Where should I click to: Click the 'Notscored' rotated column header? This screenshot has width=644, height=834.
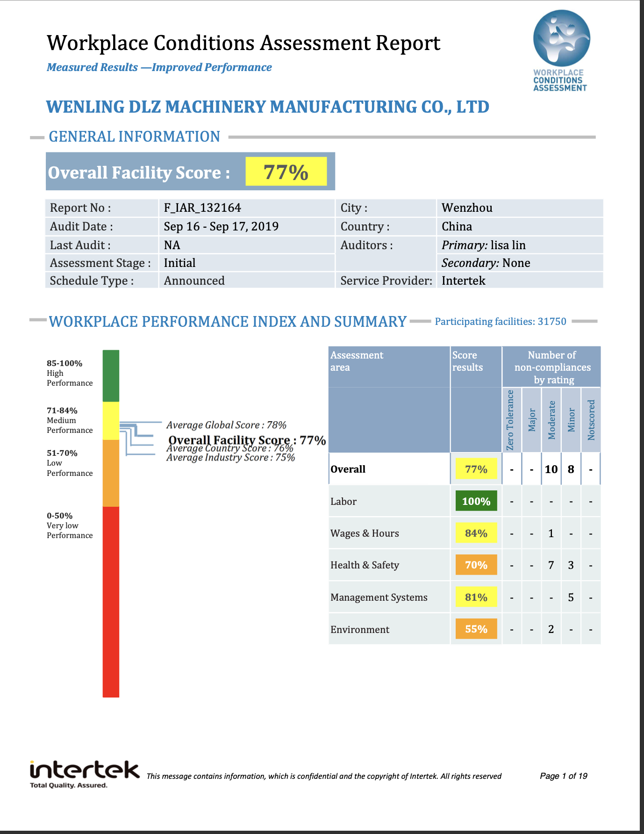[591, 420]
